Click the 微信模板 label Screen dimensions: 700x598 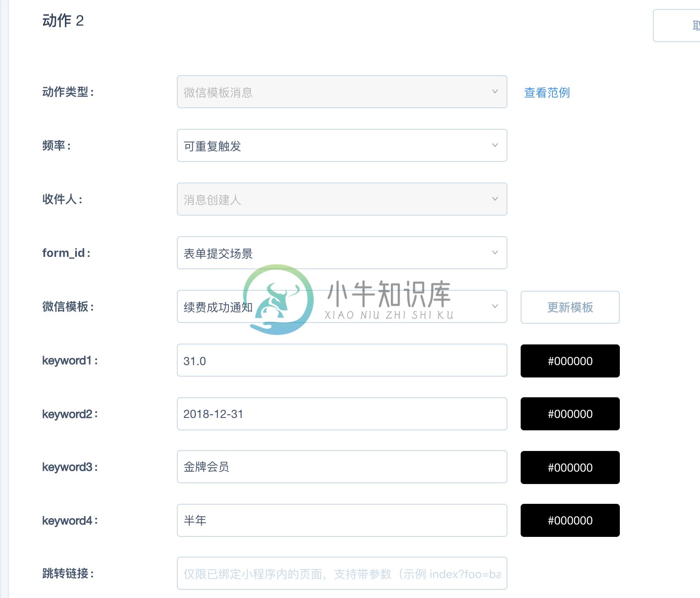click(x=68, y=306)
